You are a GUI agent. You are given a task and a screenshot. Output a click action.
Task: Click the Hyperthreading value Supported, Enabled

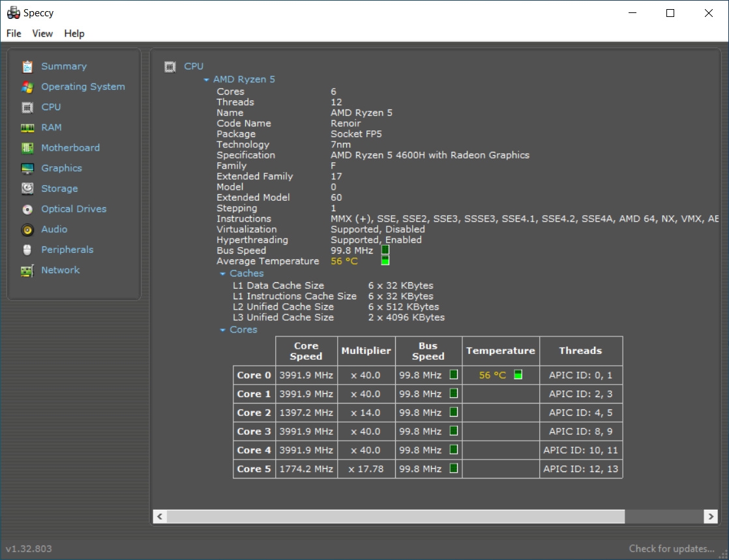click(376, 240)
